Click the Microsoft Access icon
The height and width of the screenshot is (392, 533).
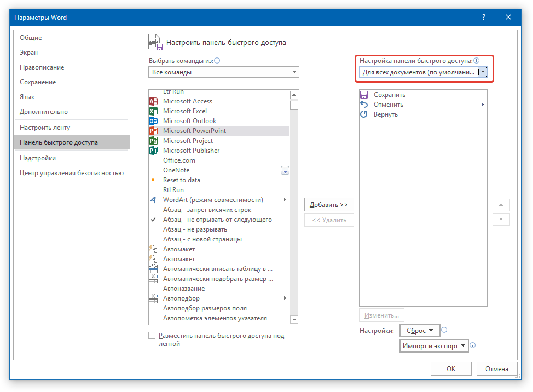tap(153, 101)
